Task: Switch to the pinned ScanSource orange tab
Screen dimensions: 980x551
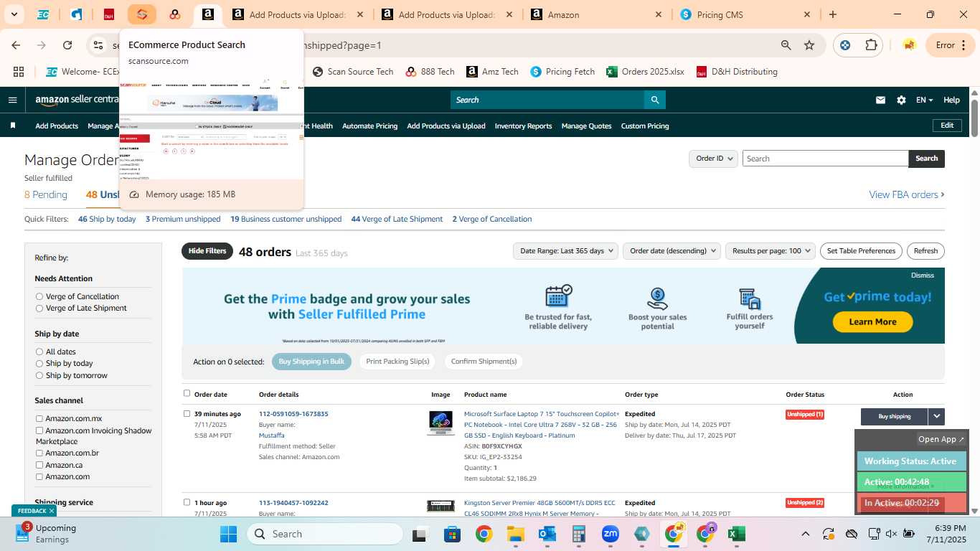Action: click(x=142, y=14)
